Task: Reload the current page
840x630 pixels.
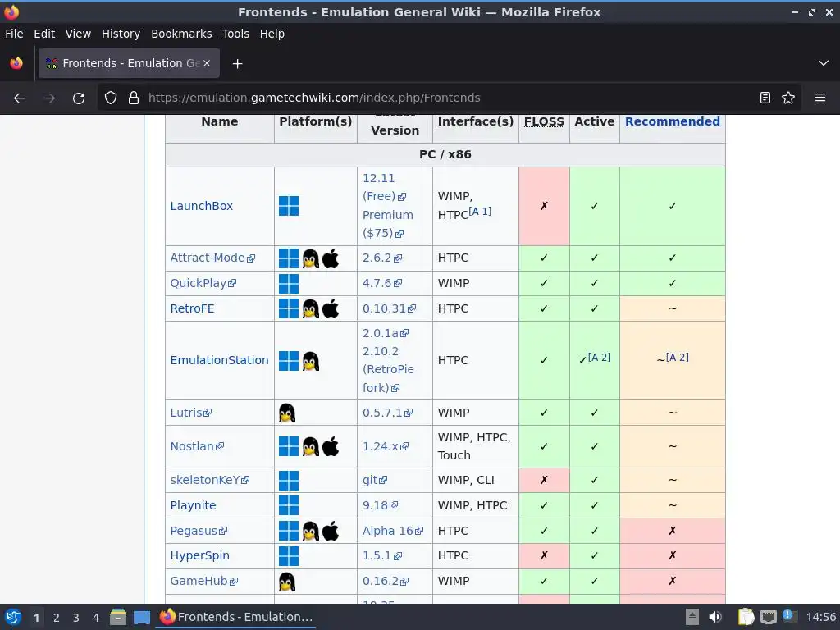Action: pyautogui.click(x=79, y=98)
